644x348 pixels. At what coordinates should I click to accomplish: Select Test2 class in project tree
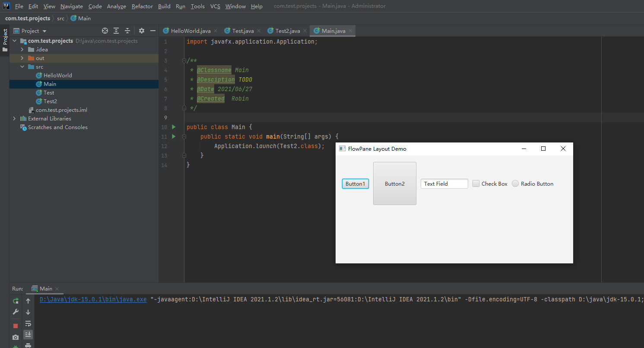click(x=50, y=101)
